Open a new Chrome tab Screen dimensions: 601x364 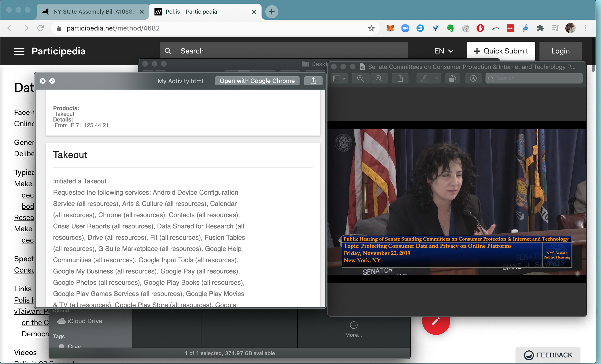point(272,12)
